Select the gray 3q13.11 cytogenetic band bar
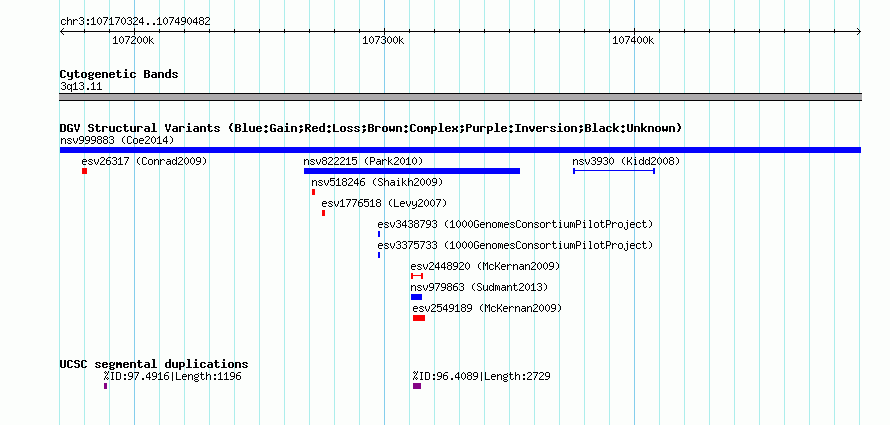890x425 pixels. (460, 97)
